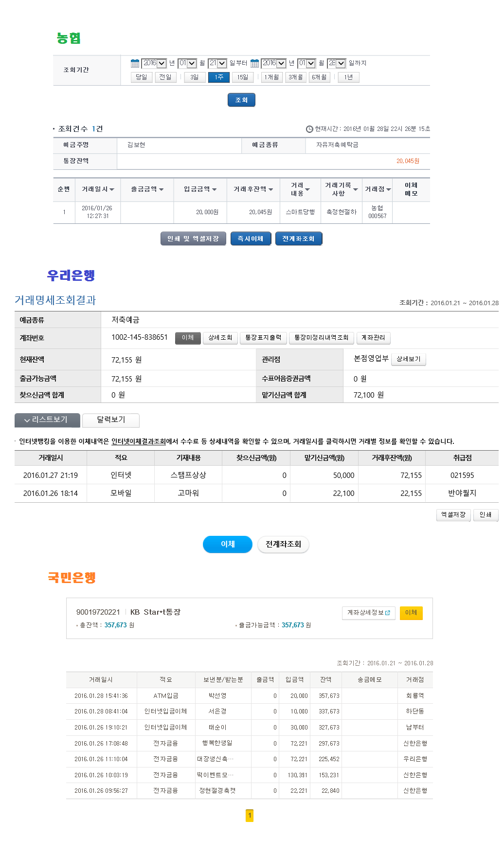Image resolution: width=504 pixels, height=858 pixels.
Task: Sort by 거래내용 column arrow
Action: (307, 190)
